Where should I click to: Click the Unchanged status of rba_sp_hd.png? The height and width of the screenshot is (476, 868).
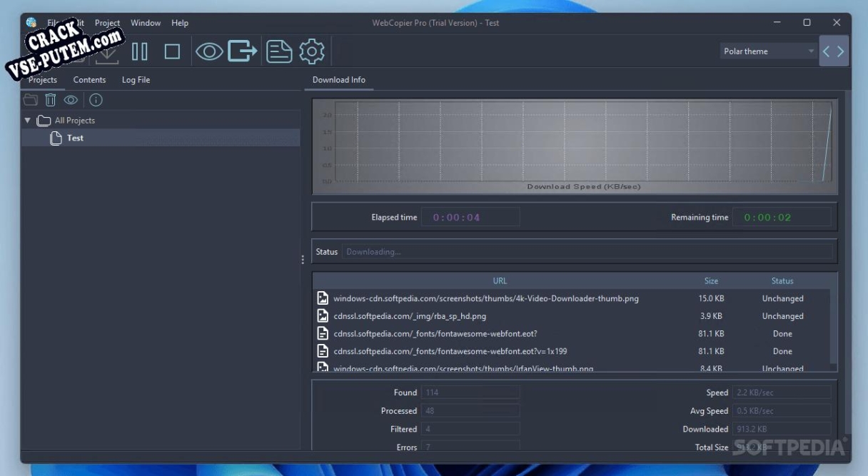(x=782, y=315)
